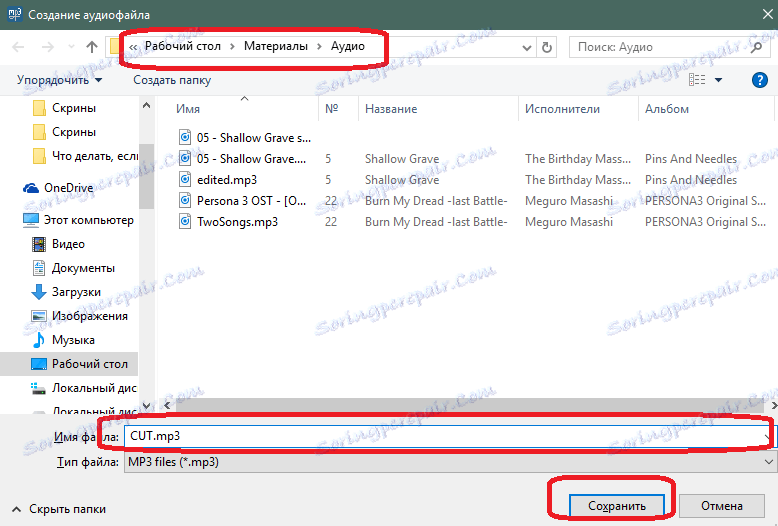The width and height of the screenshot is (778, 526).
Task: Click the Forward navigation arrow
Action: [48, 47]
